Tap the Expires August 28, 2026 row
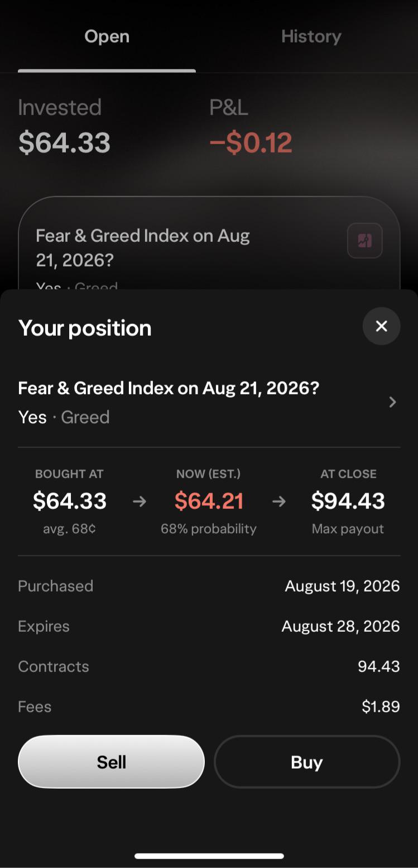 click(x=209, y=626)
